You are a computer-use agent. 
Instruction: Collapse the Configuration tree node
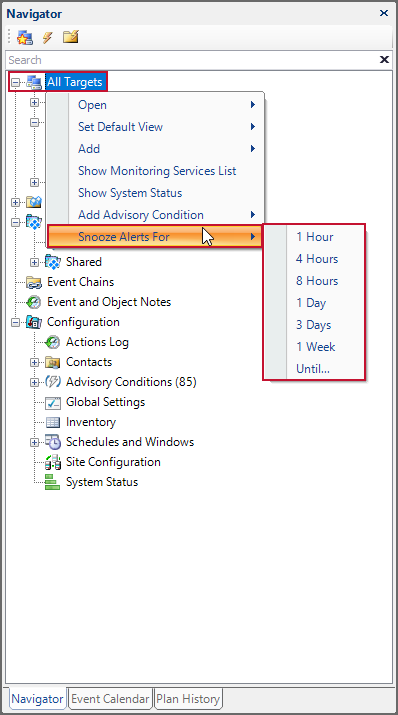(x=16, y=322)
